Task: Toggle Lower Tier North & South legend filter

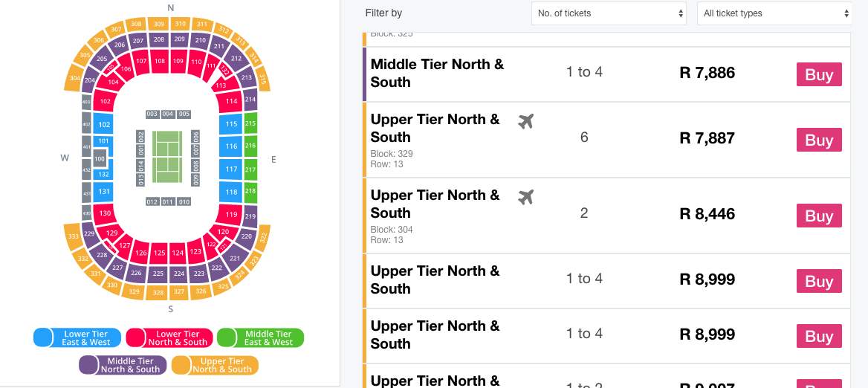Action: (x=169, y=337)
